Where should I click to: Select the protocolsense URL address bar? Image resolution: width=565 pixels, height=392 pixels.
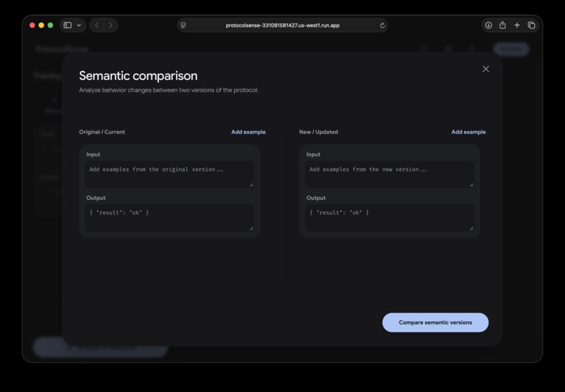pos(282,25)
